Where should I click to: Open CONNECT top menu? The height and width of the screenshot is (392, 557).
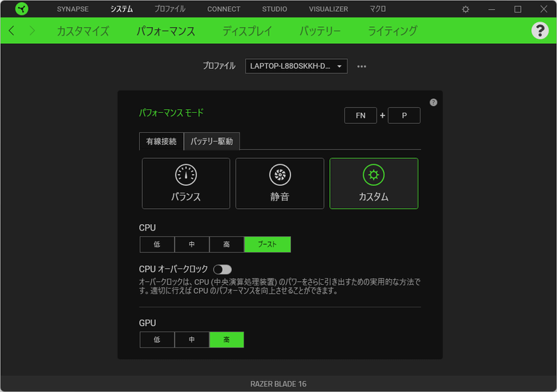[x=223, y=9]
